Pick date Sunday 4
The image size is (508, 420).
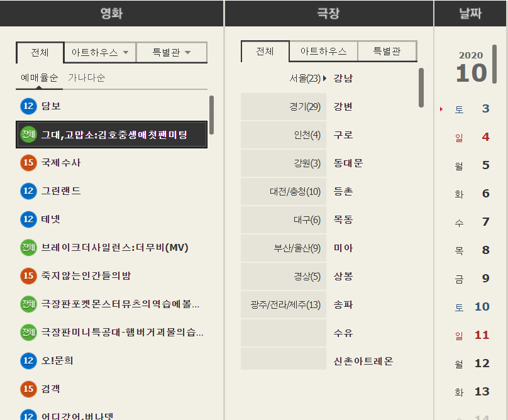pos(472,137)
